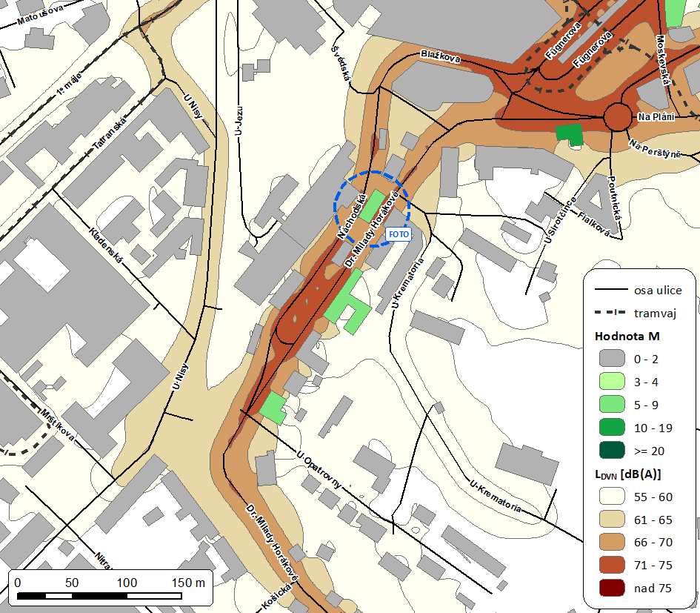Click the green building inside dashed circle
Image resolution: width=700 pixels, height=613 pixels.
pos(372,206)
